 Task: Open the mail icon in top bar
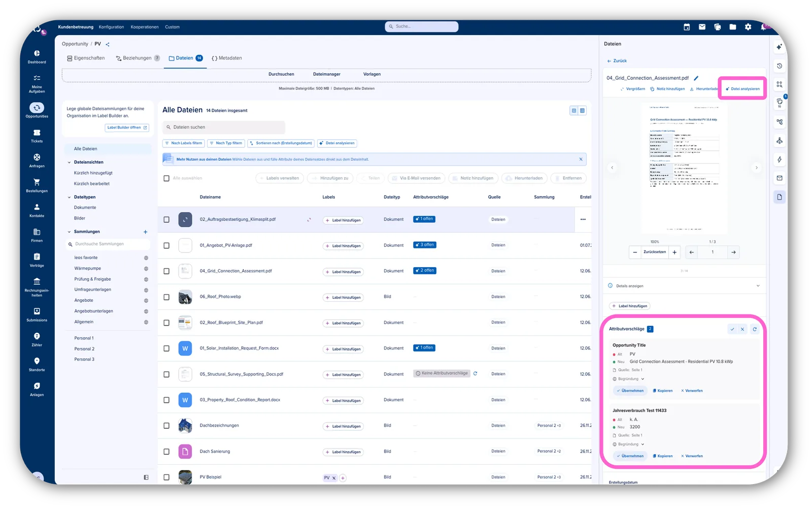coord(702,27)
